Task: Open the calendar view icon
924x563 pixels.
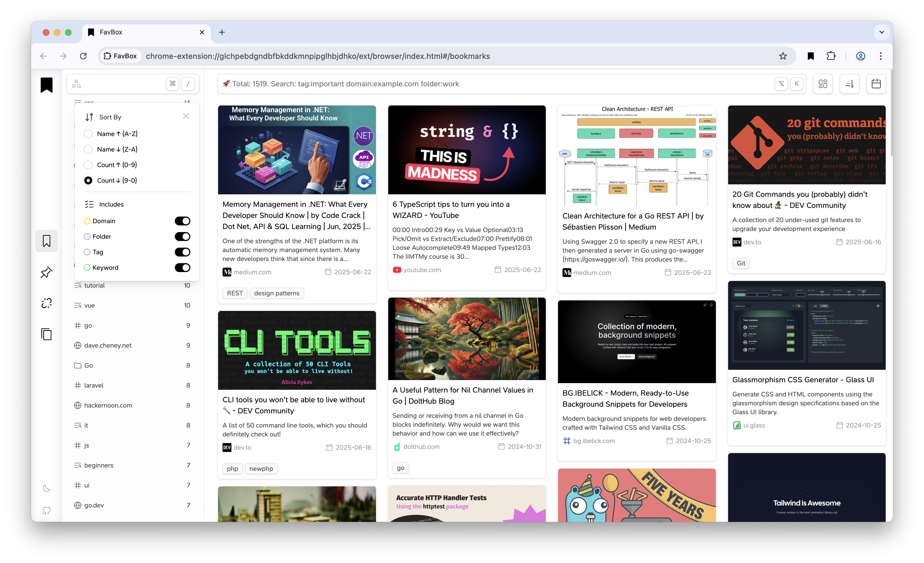Action: [x=876, y=84]
